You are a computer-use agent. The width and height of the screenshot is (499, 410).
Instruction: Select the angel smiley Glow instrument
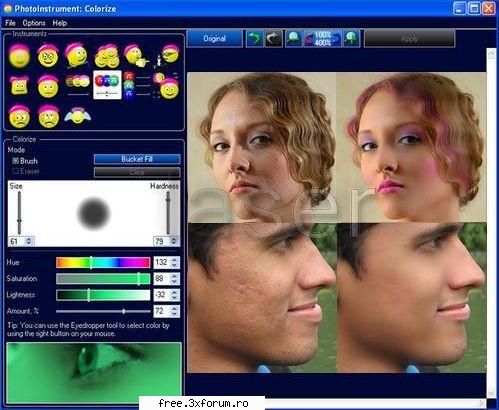77,116
